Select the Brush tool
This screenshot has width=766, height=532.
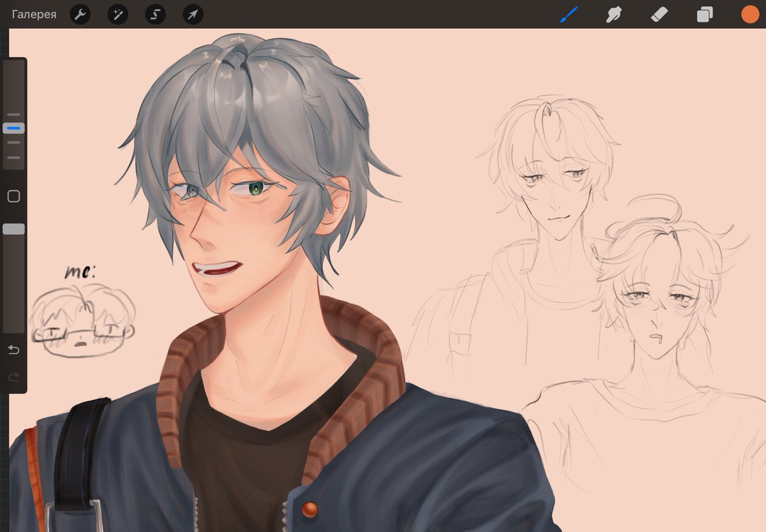(568, 14)
